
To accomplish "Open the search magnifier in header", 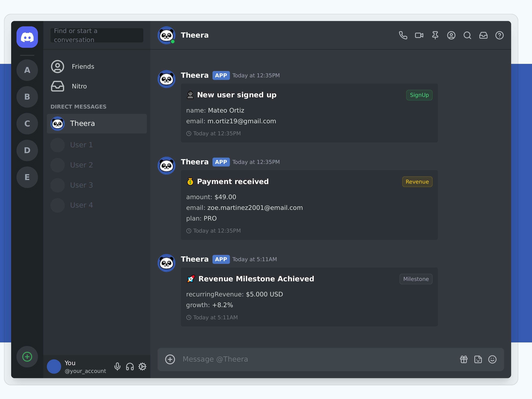I will click(x=467, y=35).
